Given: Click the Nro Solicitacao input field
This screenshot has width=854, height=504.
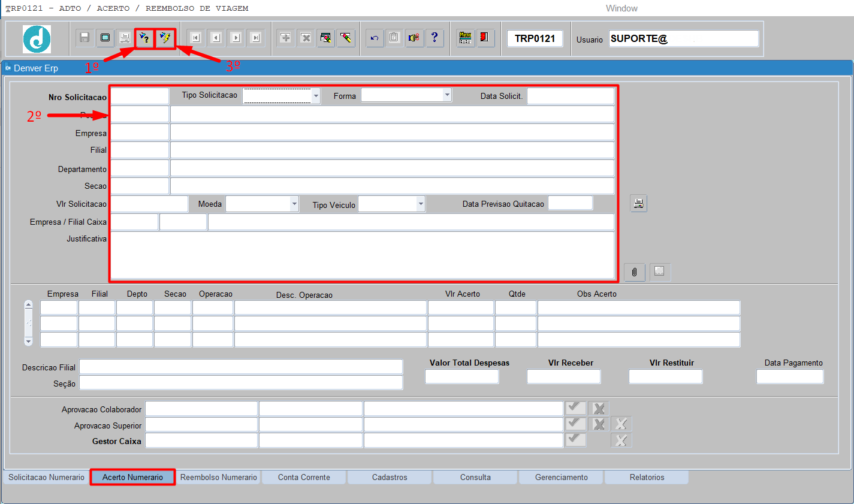Looking at the screenshot, I should pos(140,96).
